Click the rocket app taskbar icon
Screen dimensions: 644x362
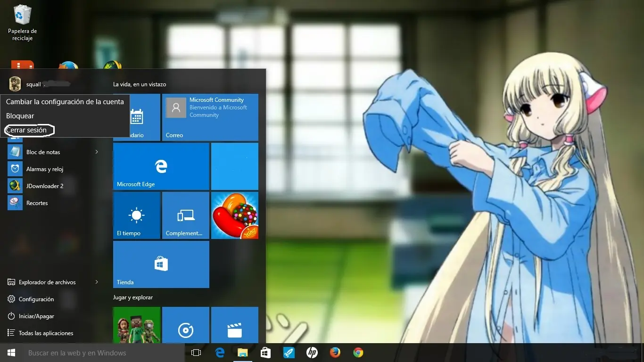289,353
